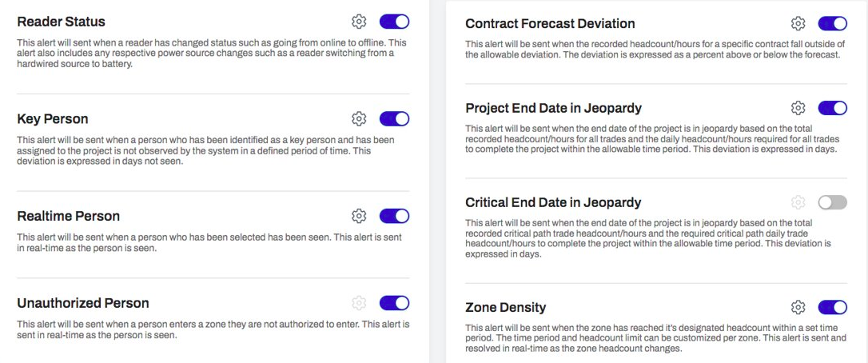Viewport: 868px width, 363px height.
Task: Open Reader Status alert settings gear
Action: (x=359, y=22)
